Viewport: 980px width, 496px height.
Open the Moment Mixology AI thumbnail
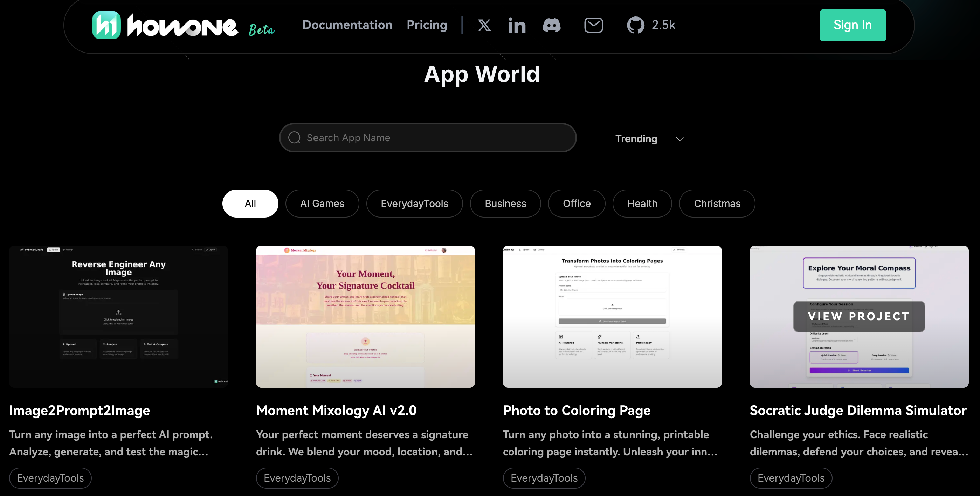tap(365, 316)
